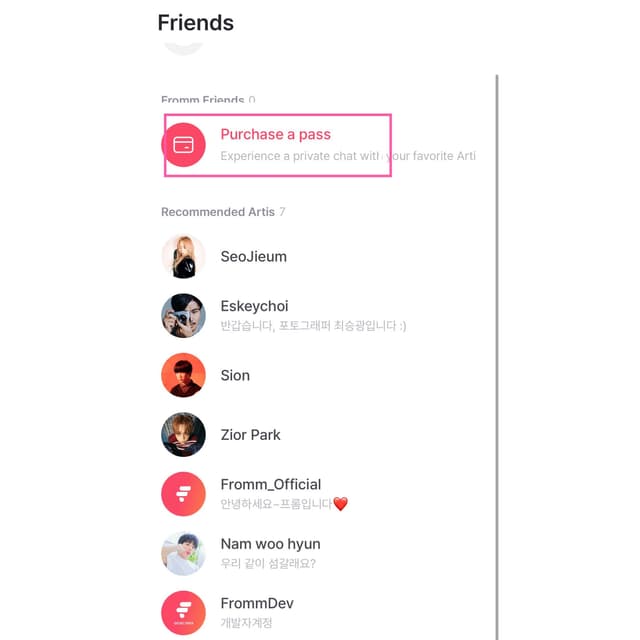
Task: Click the Fromm Friends section header
Action: (x=202, y=100)
